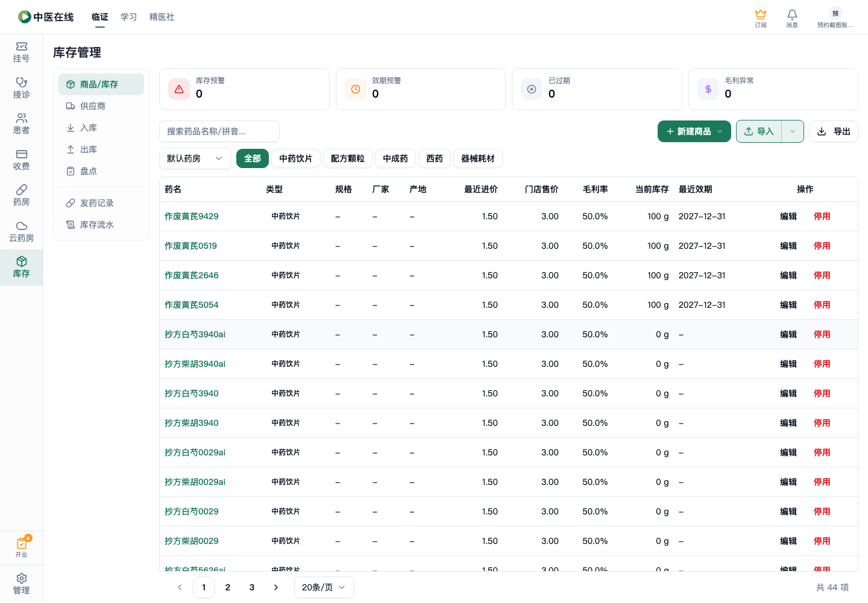Click 编辑 for 作废黄芪0519 row
The image size is (868, 603).
[x=788, y=246]
